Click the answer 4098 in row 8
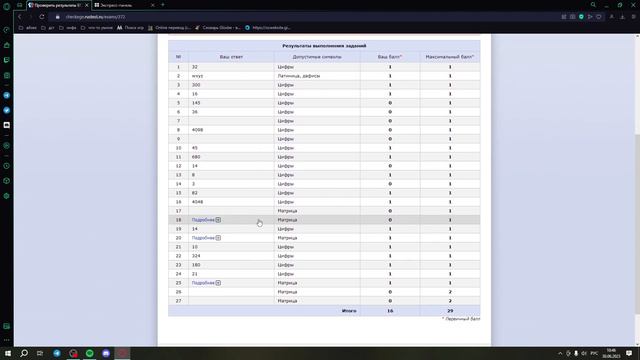 197,130
